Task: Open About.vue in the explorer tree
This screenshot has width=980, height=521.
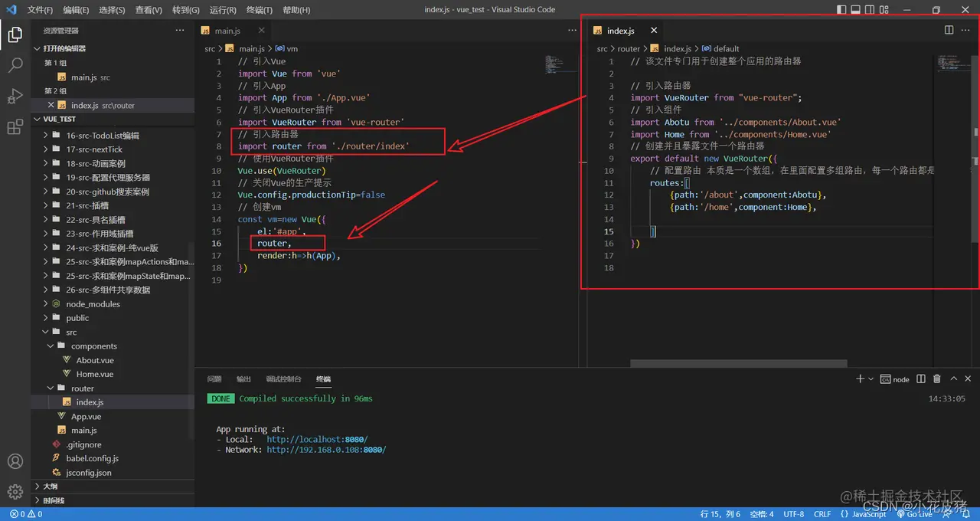Action: 95,360
